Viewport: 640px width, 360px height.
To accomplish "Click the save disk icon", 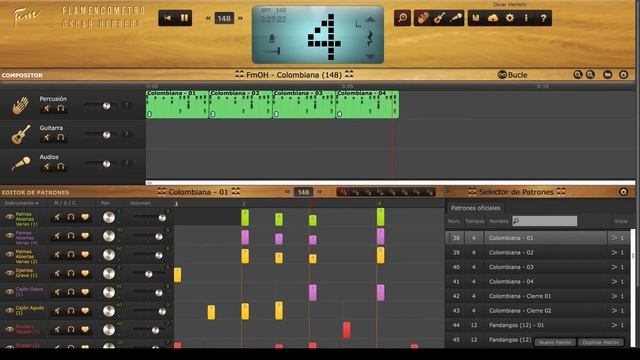I will point(476,18).
